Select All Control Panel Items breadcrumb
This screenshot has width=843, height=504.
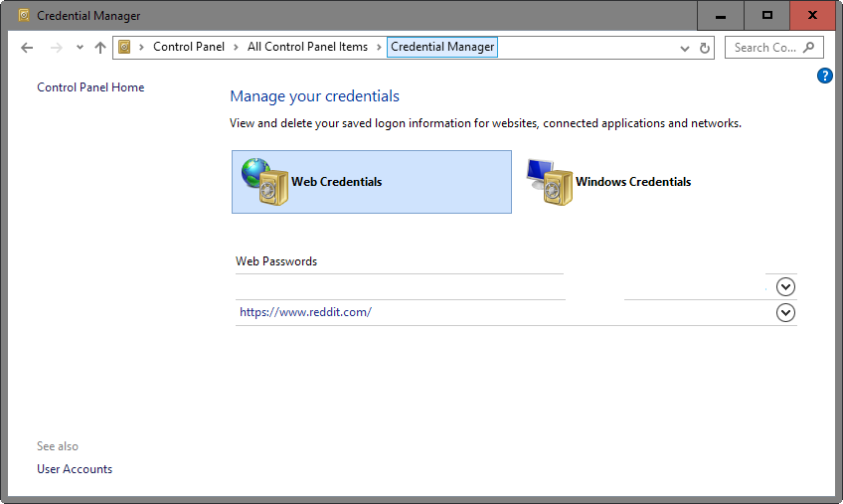pyautogui.click(x=307, y=47)
